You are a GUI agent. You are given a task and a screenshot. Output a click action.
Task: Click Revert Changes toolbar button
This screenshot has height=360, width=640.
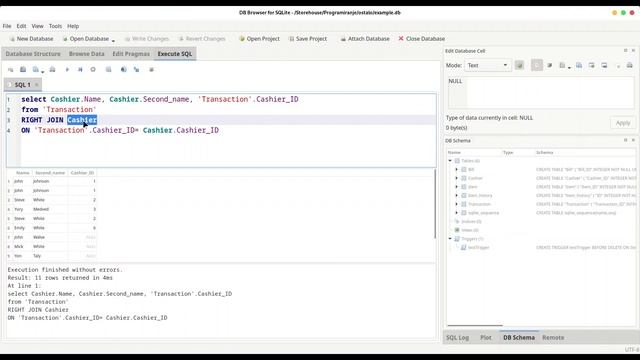tap(202, 39)
